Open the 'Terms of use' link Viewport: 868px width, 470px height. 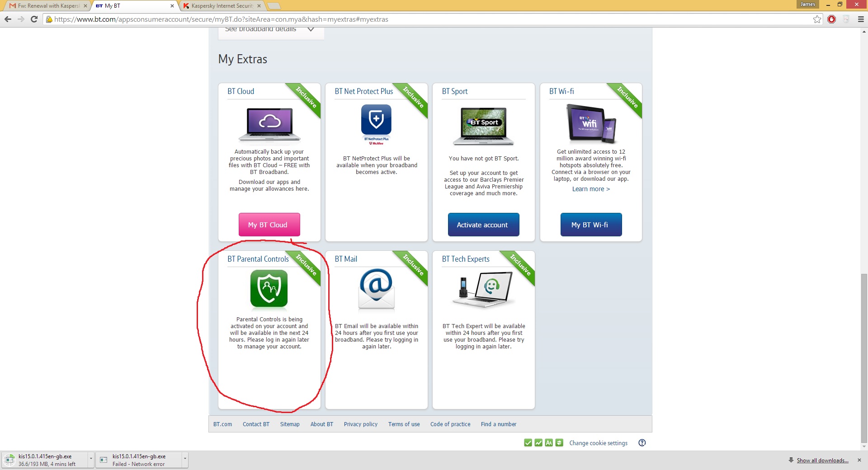[404, 424]
